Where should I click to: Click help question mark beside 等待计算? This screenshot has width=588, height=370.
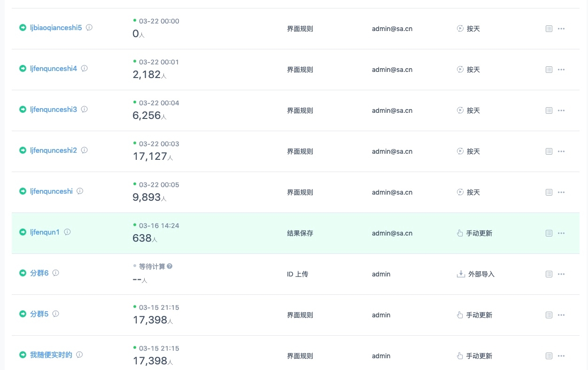click(170, 266)
